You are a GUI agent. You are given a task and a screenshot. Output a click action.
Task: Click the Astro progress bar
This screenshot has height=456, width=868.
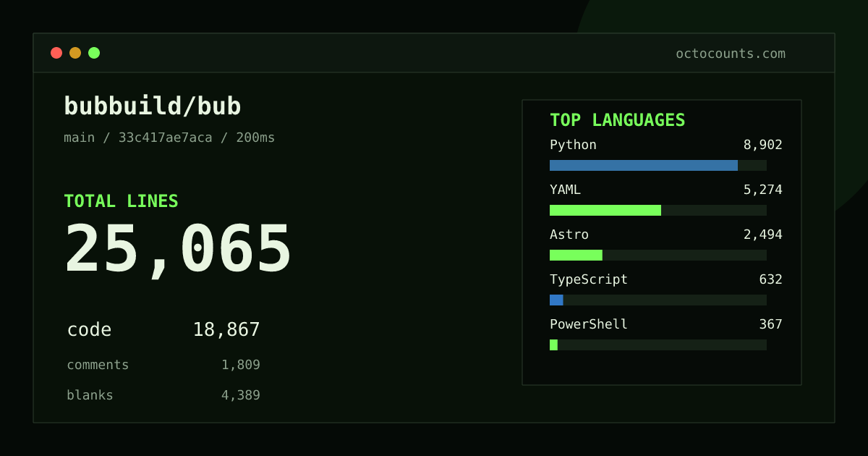click(658, 255)
